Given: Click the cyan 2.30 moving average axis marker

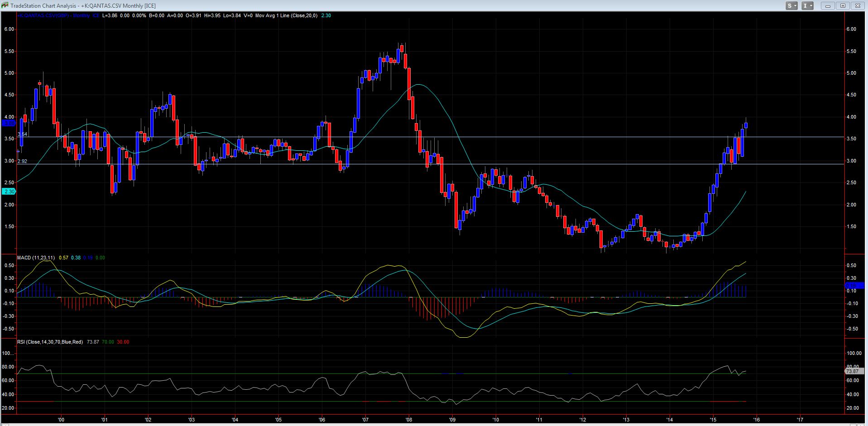Looking at the screenshot, I should click(9, 191).
